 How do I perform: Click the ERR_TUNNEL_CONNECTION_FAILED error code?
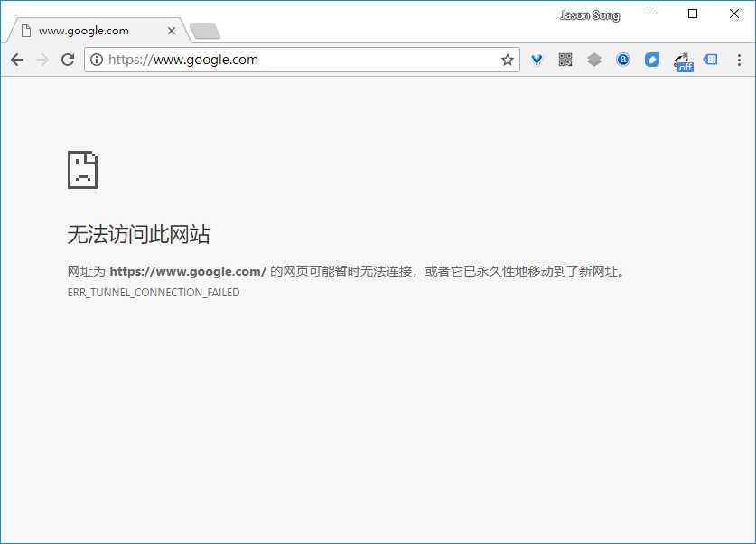pos(154,293)
